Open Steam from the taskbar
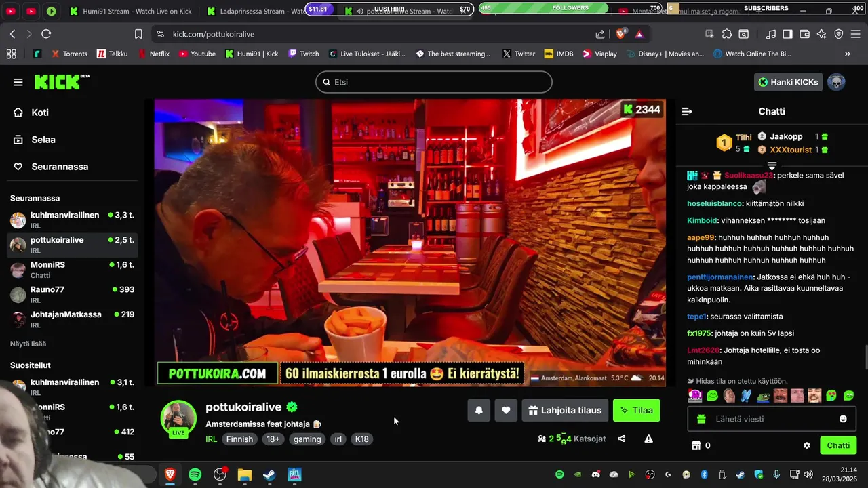Viewport: 868px width, 488px height. (x=269, y=474)
